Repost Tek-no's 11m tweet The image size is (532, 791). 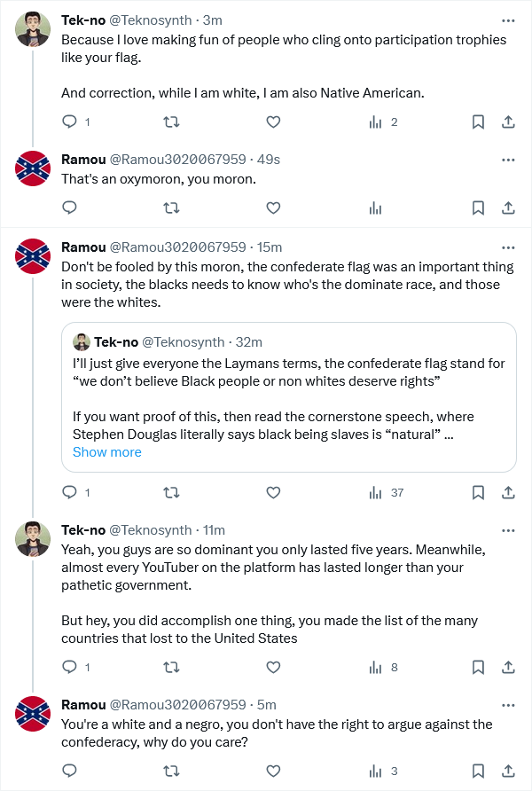(171, 668)
